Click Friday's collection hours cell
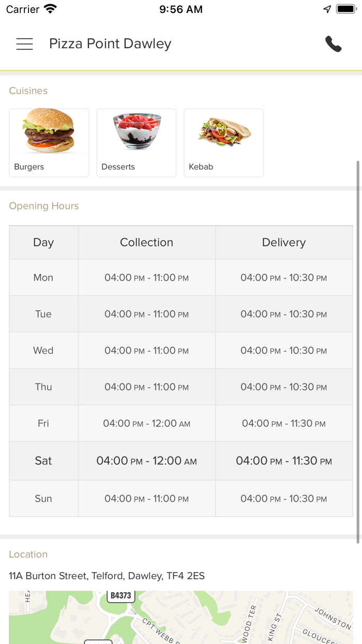 (146, 423)
